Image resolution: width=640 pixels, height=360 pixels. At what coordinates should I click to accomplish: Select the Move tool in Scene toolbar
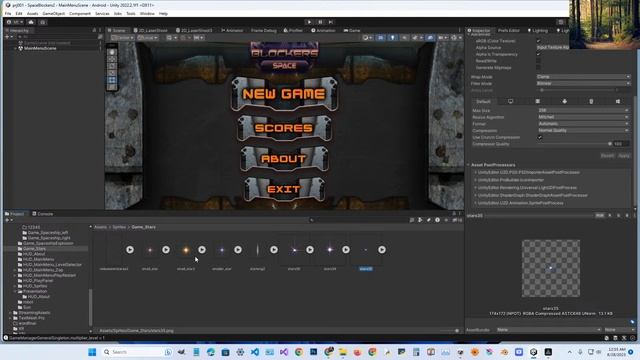[112, 59]
